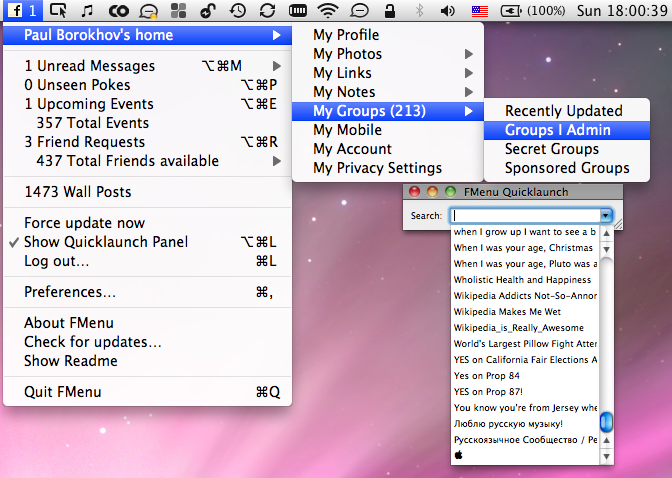Select Wikipedia Makes Me Wet

click(x=525, y=312)
